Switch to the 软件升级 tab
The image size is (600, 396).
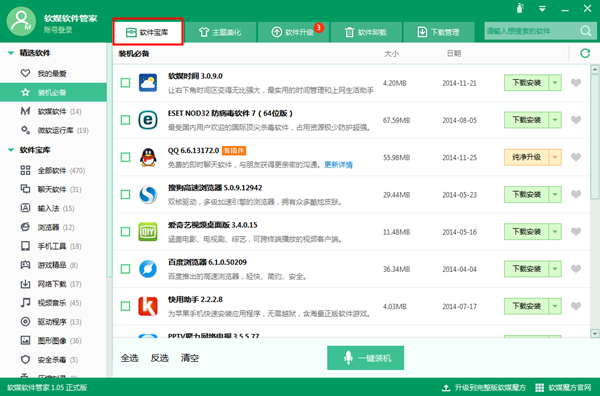click(x=293, y=32)
